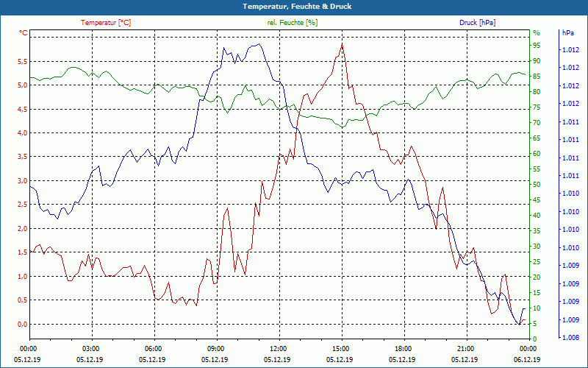The image size is (588, 368).
Task: Click '40' on the green humidity axis
Action: 537,215
